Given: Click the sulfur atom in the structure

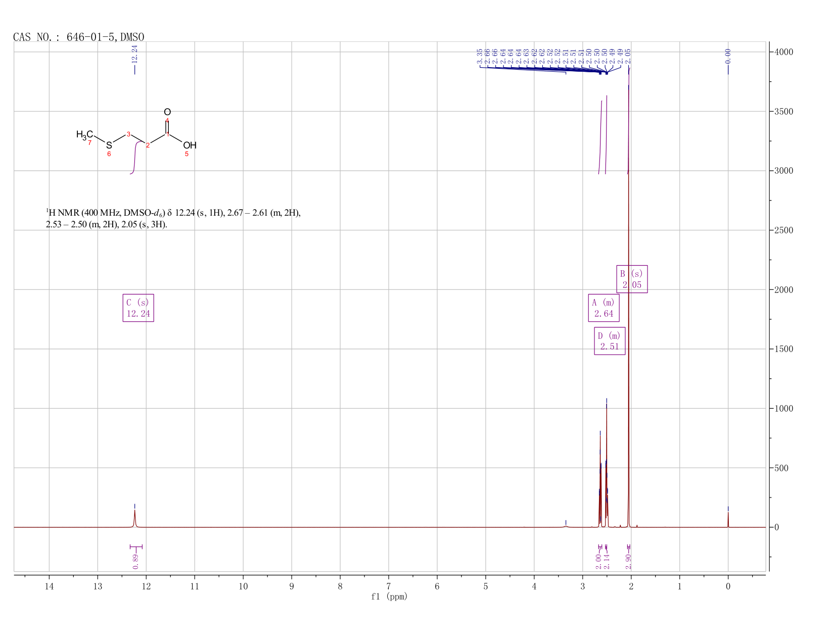Looking at the screenshot, I should pyautogui.click(x=109, y=145).
